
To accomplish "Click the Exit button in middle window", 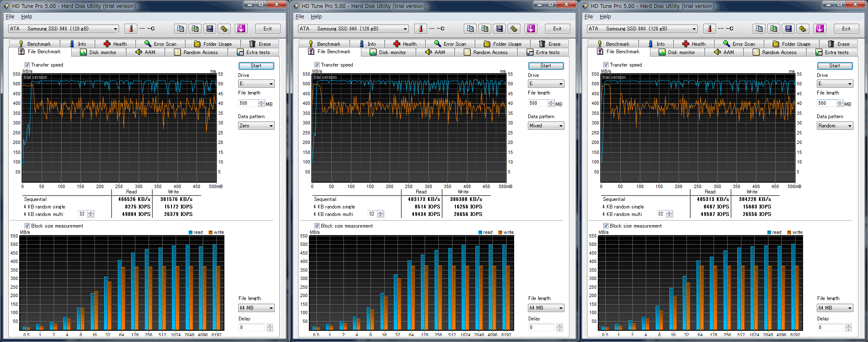I will [557, 29].
